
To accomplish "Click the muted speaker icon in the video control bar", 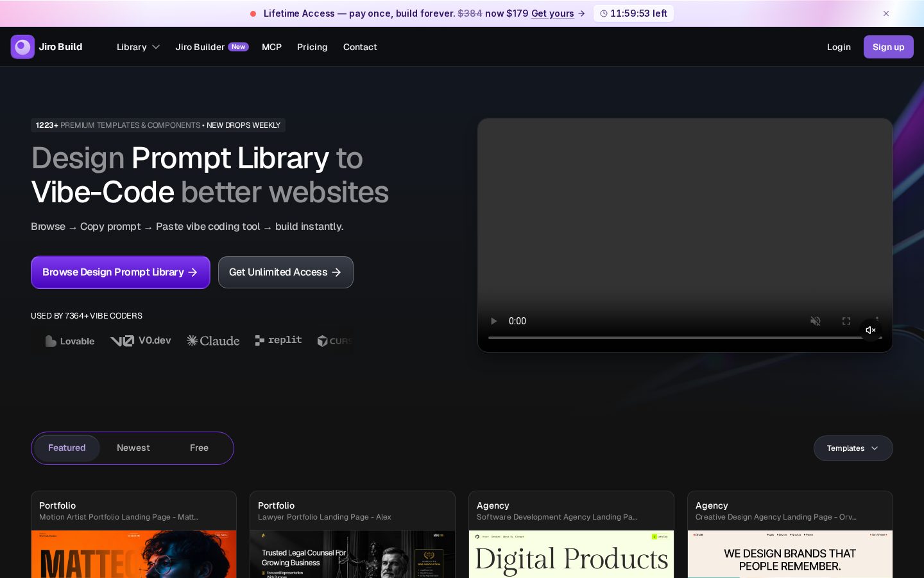I will (x=816, y=321).
